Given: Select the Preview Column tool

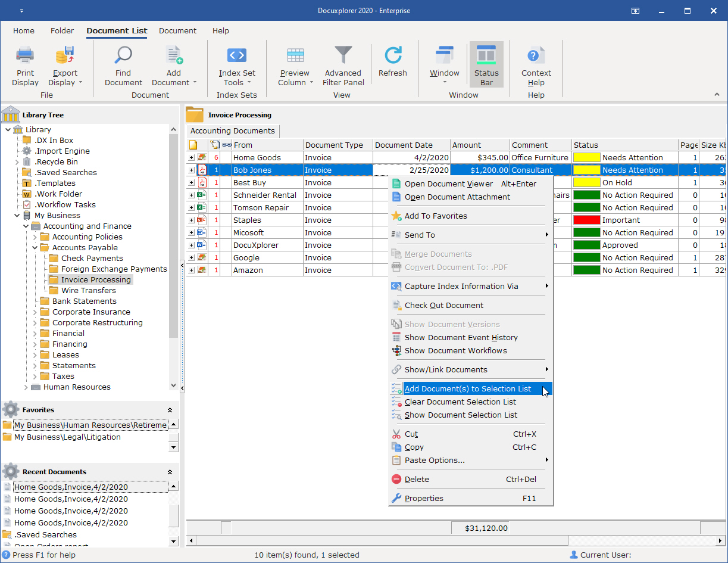Looking at the screenshot, I should click(x=295, y=64).
